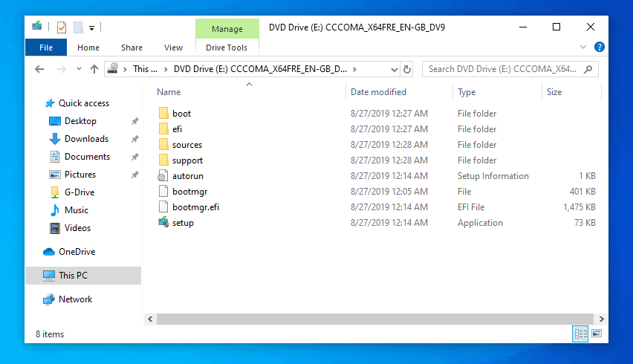
Task: Select the boot folder icon
Action: (x=163, y=114)
